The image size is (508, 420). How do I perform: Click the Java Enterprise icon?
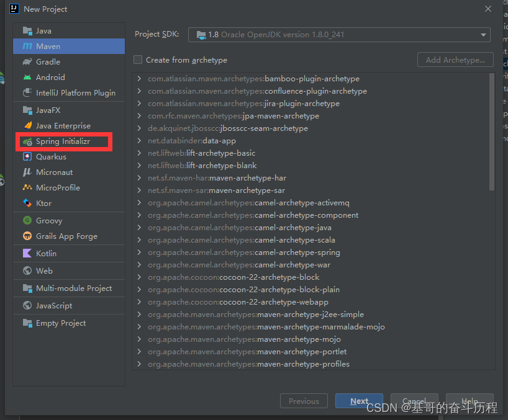28,125
